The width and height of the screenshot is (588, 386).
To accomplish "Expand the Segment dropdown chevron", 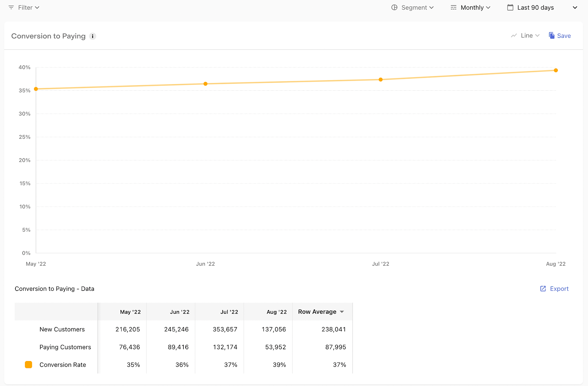I will click(x=431, y=7).
